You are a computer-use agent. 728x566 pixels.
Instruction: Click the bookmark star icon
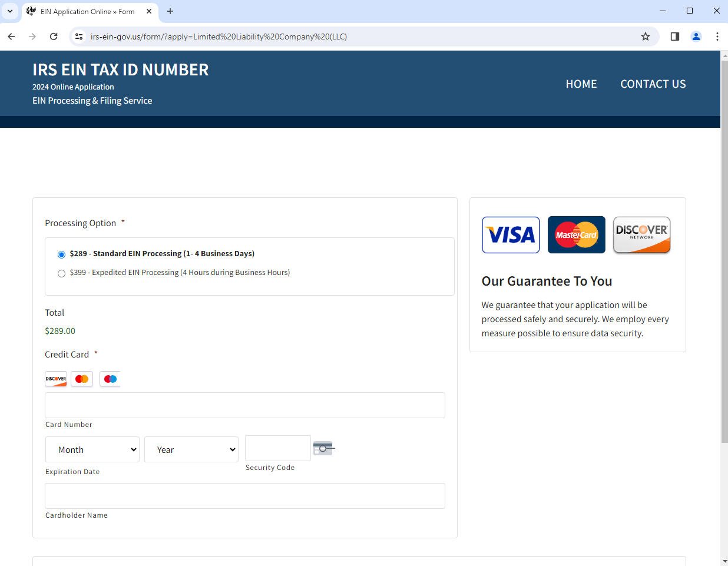646,37
